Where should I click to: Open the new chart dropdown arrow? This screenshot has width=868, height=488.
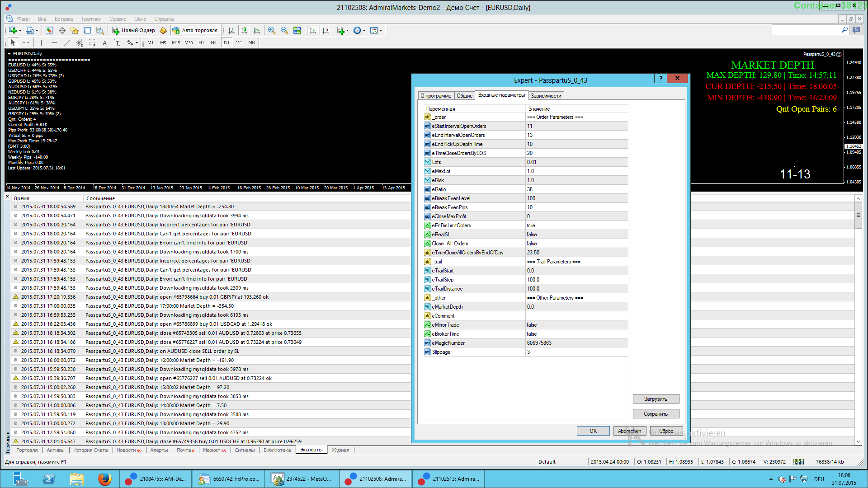[x=20, y=30]
